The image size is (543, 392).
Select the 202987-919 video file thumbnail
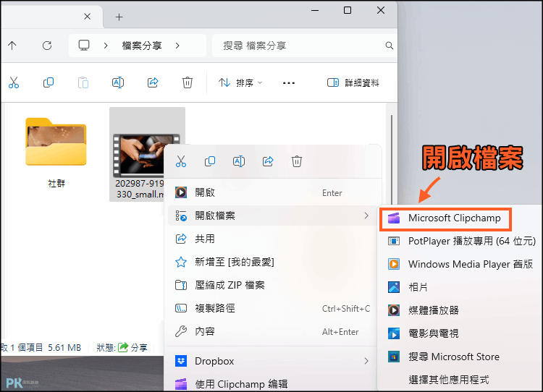(x=140, y=154)
